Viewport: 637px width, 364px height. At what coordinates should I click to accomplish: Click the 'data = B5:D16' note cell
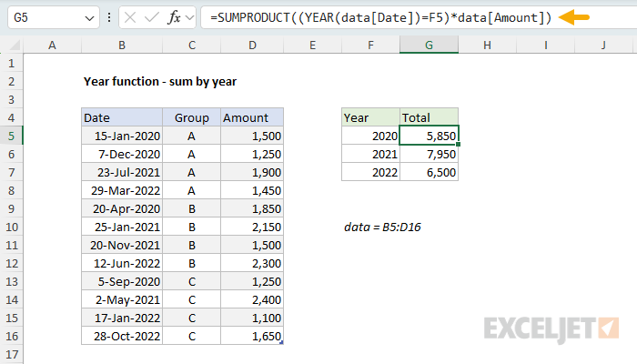pos(382,227)
